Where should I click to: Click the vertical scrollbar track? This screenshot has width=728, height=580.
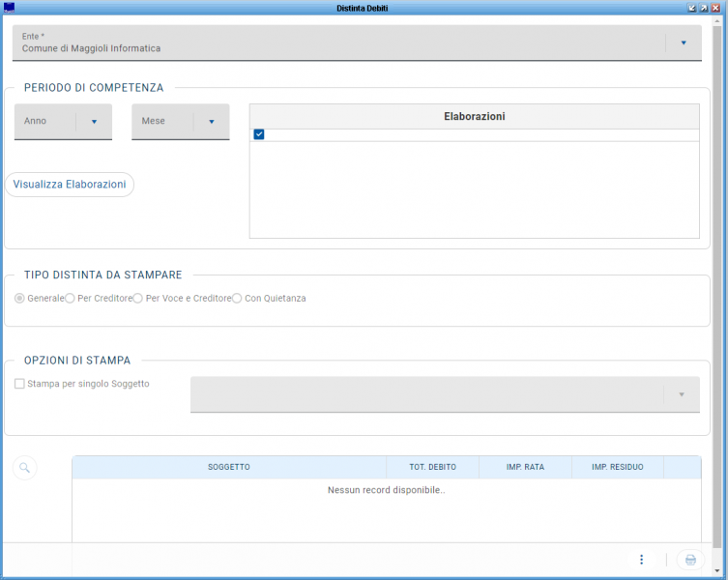(717, 290)
